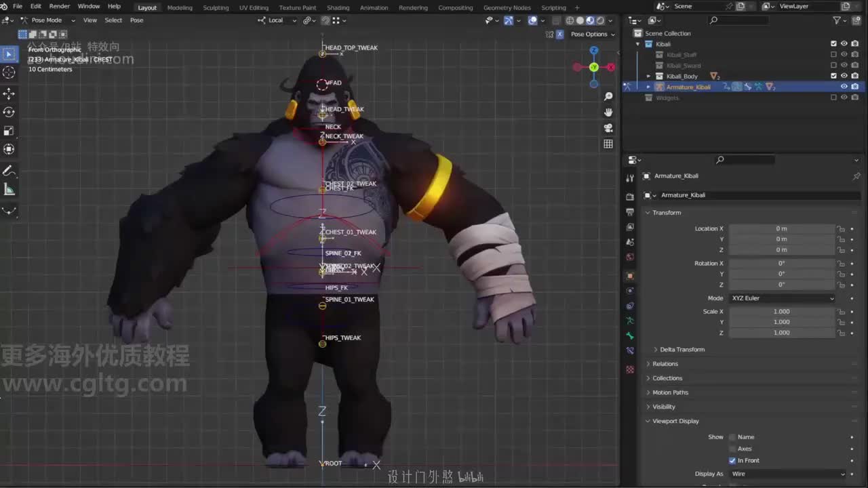868x488 pixels.
Task: Switch perspective/orthographic grid icon
Action: [608, 144]
